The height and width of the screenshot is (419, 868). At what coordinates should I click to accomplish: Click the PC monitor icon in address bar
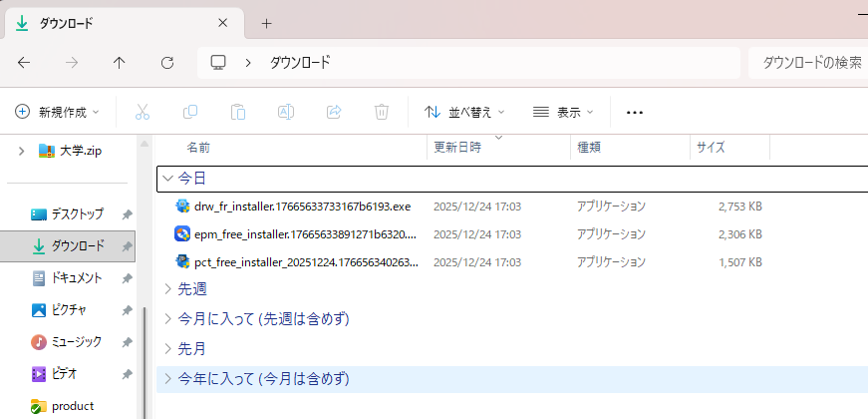[218, 63]
